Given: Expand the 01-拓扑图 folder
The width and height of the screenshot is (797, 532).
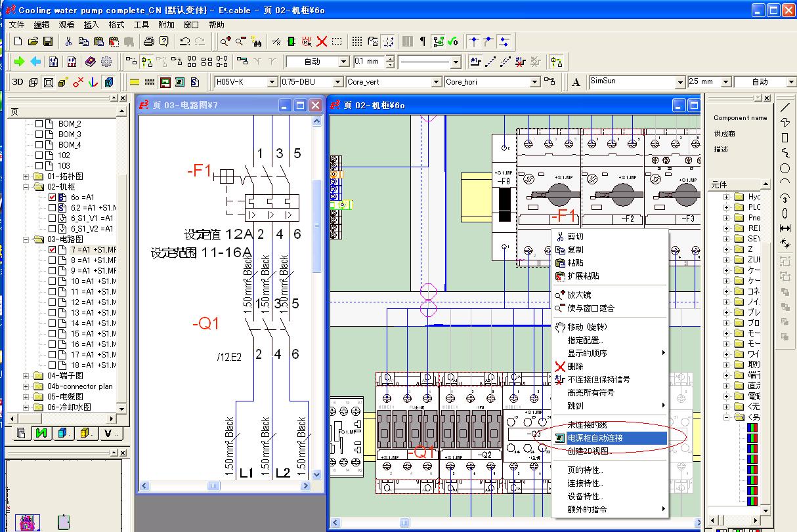Looking at the screenshot, I should coord(26,176).
